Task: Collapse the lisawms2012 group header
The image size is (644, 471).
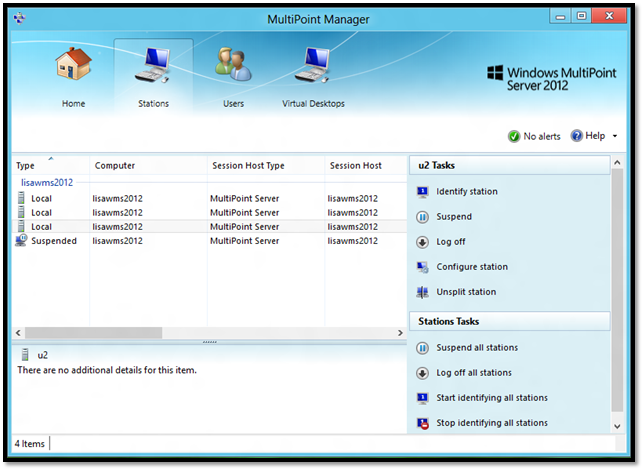Action: 47,182
